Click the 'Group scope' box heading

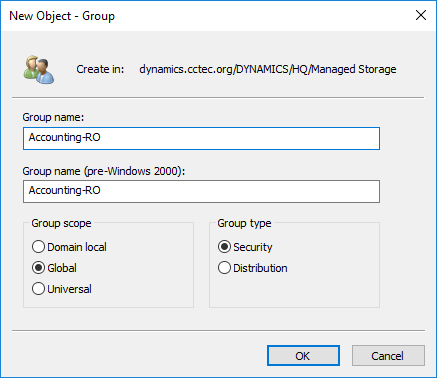pos(61,223)
